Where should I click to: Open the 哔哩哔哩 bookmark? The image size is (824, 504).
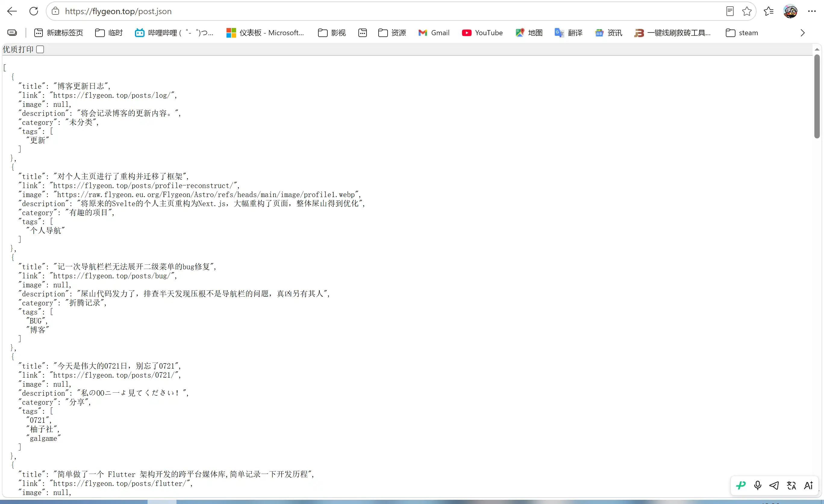[174, 32]
